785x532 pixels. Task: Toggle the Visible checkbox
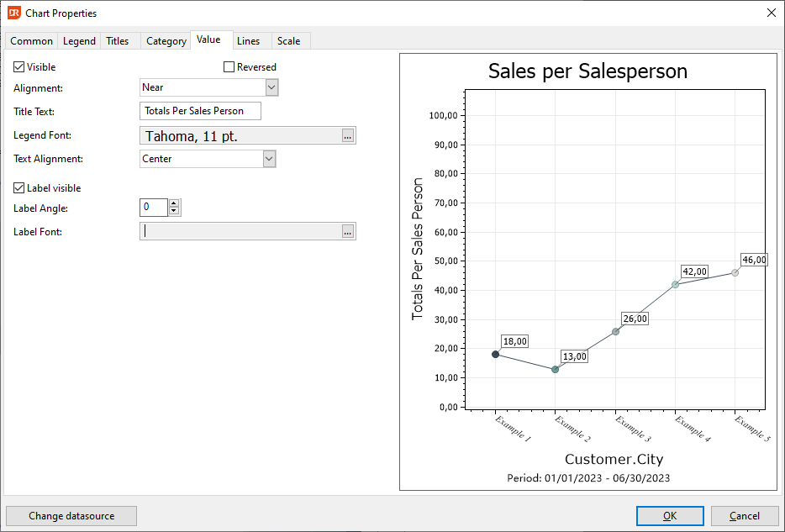[x=19, y=66]
